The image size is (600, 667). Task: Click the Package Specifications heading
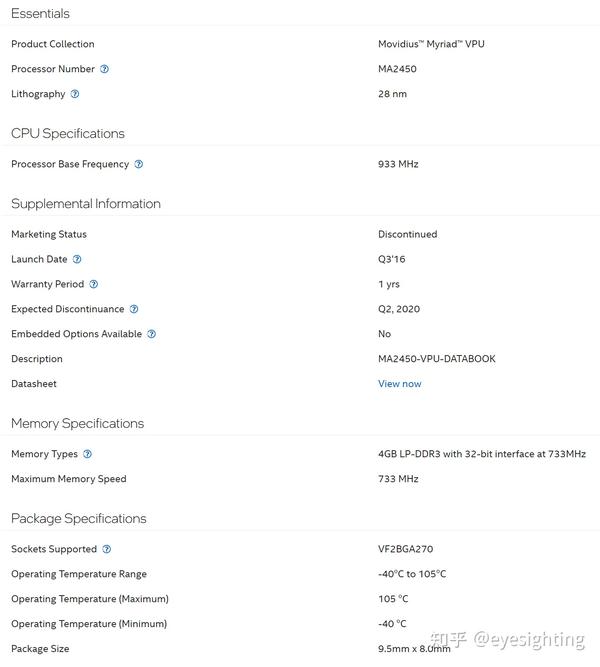[x=79, y=519]
